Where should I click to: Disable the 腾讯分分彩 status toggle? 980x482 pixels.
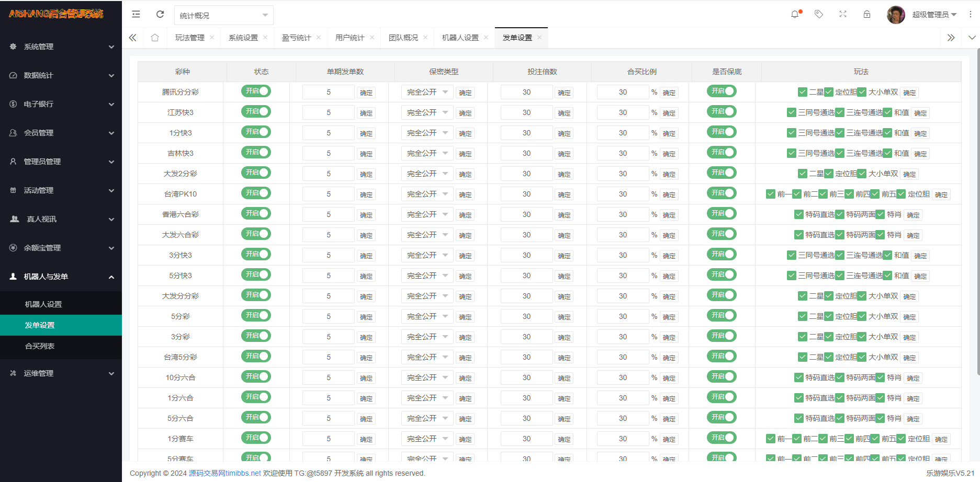(256, 91)
